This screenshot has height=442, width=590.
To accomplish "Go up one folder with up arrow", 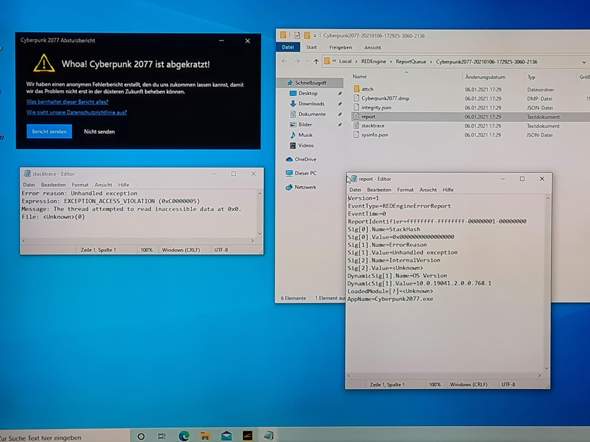I will (x=316, y=61).
